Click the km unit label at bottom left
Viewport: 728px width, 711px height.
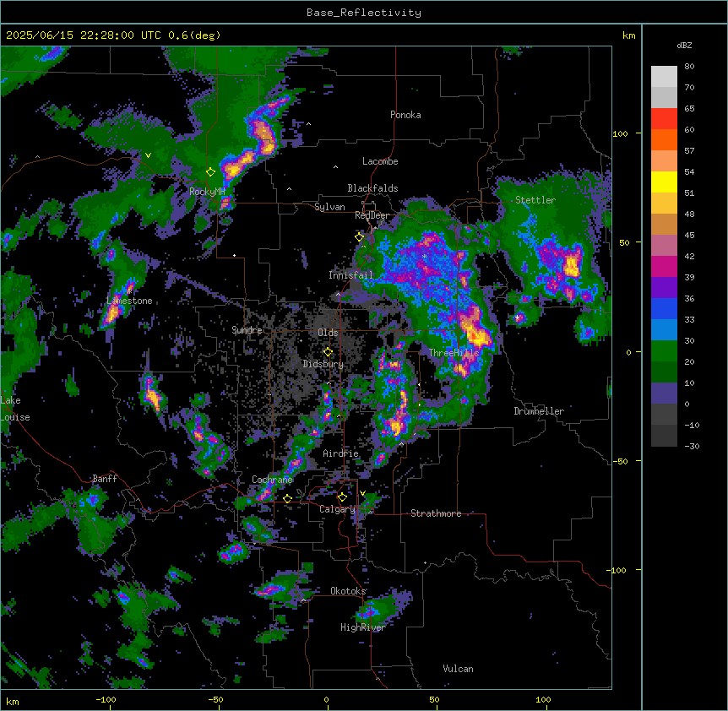pyautogui.click(x=13, y=701)
